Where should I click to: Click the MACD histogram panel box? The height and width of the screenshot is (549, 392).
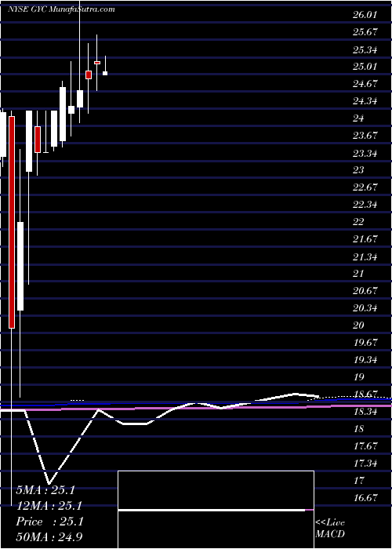click(216, 510)
